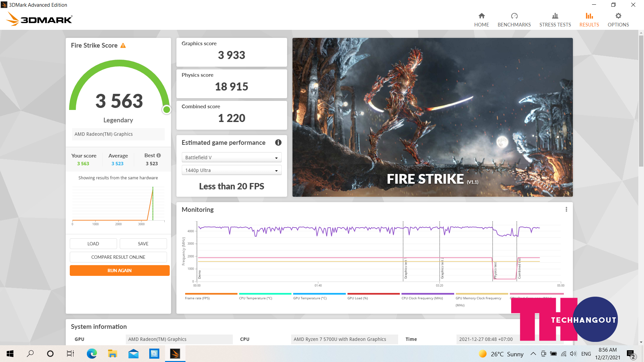The height and width of the screenshot is (362, 644).
Task: Open Cortana circle icon
Action: 50,354
